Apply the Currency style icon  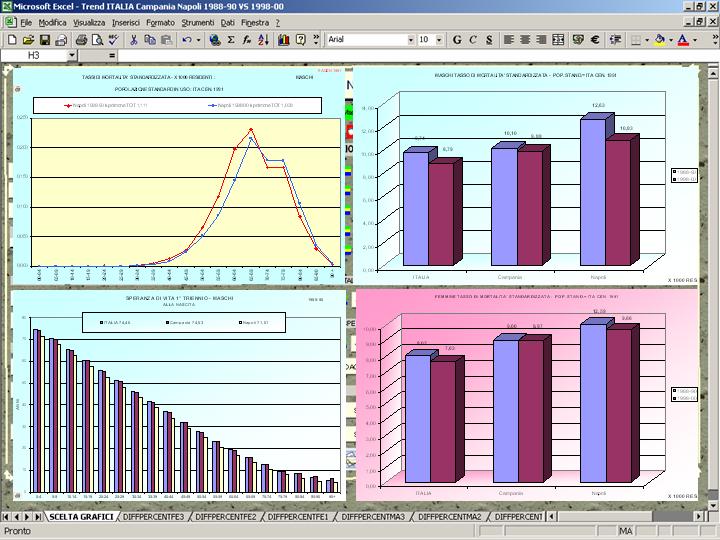[578, 40]
